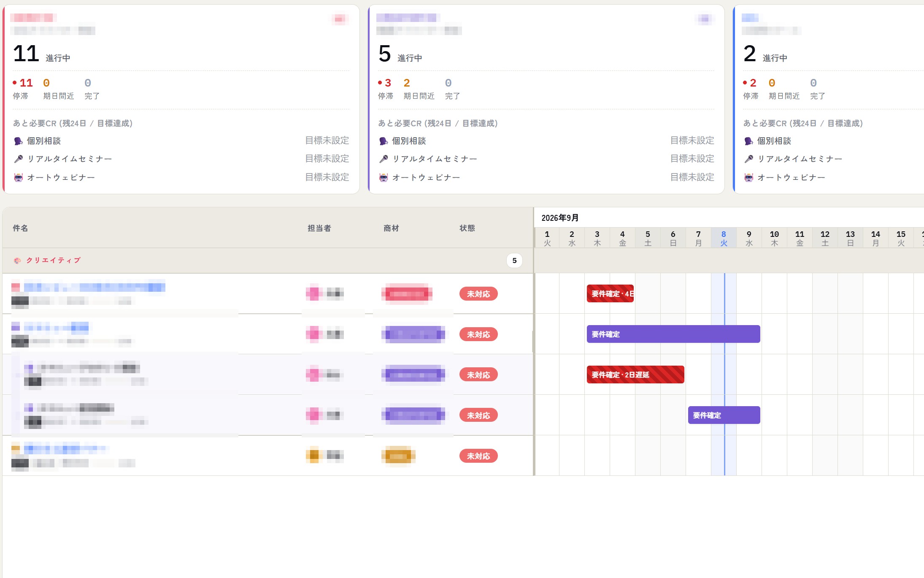The width and height of the screenshot is (924, 578).
Task: Click the orange product tag in the last row
Action: (x=398, y=456)
